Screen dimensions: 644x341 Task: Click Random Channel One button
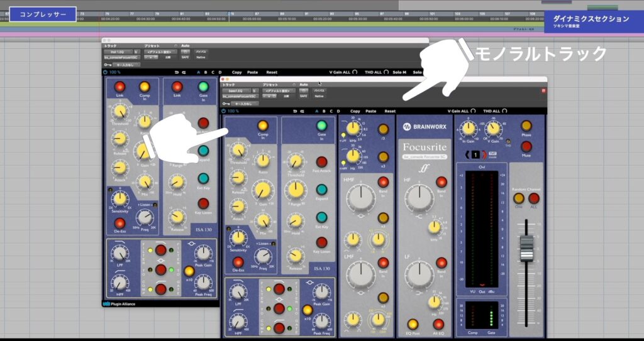[x=519, y=198]
